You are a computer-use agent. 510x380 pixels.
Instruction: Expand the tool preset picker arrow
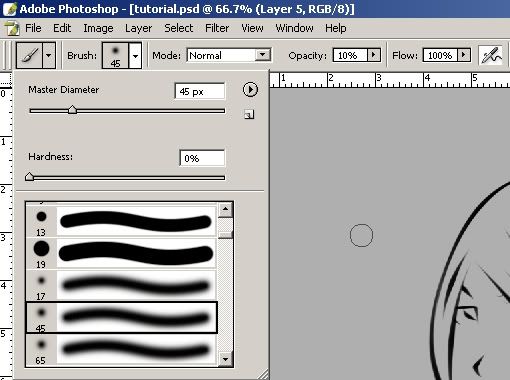(x=49, y=55)
